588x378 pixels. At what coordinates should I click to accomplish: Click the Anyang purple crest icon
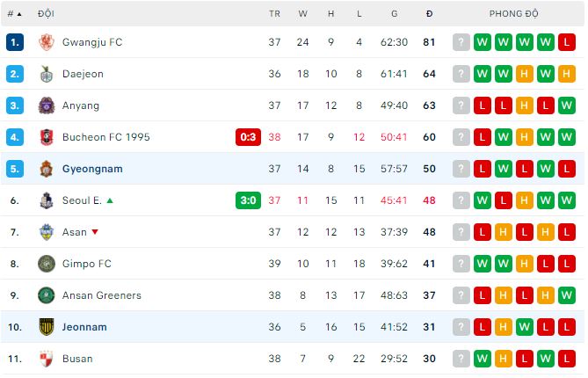coord(47,105)
